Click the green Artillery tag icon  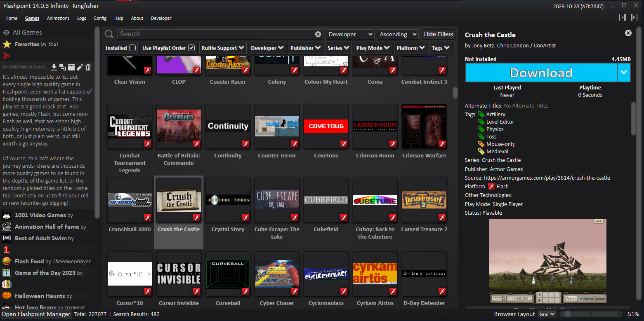coord(481,114)
